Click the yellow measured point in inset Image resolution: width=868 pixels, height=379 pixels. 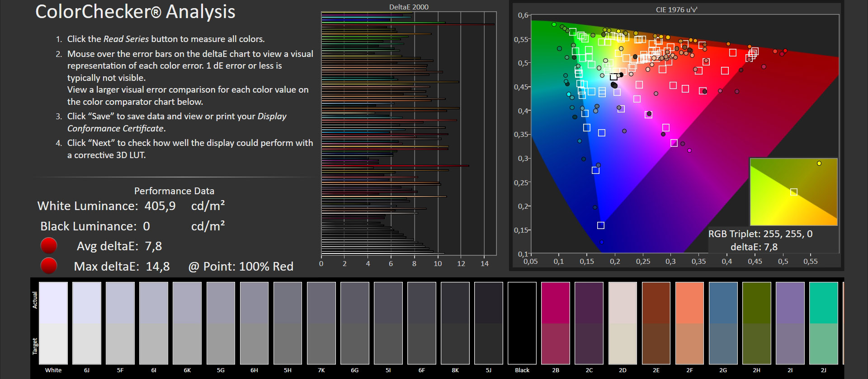point(819,164)
